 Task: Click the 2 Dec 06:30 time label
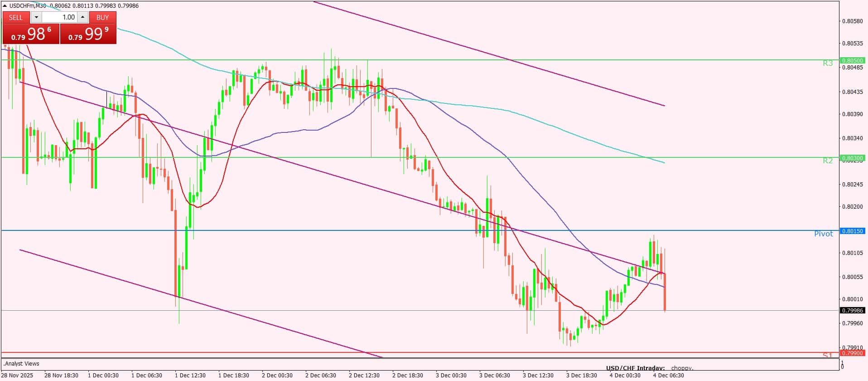coord(321,376)
